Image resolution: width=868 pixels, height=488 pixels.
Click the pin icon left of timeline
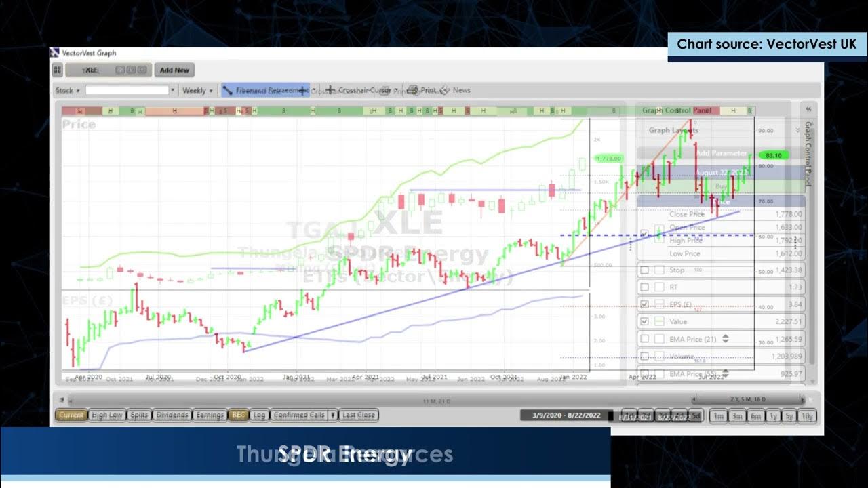point(60,400)
